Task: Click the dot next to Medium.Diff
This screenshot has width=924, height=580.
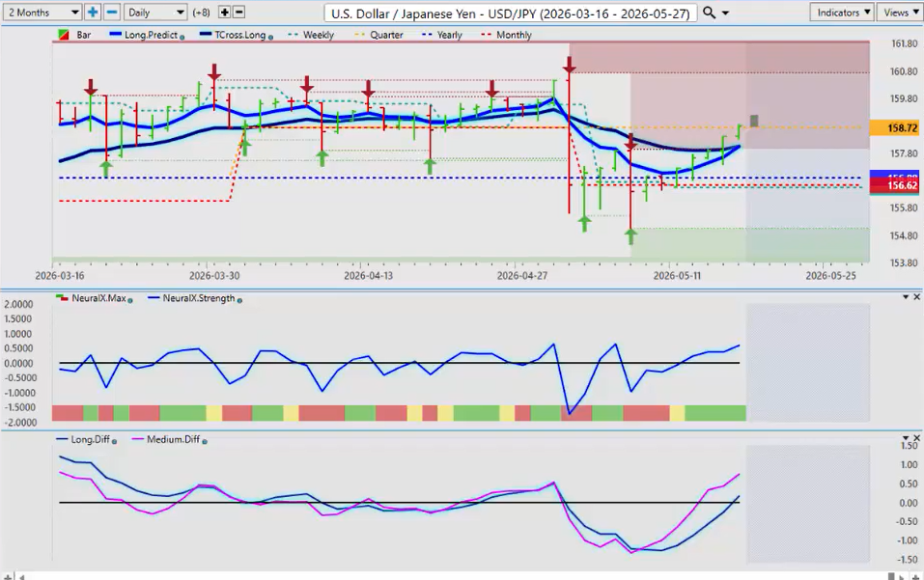Action: click(205, 442)
